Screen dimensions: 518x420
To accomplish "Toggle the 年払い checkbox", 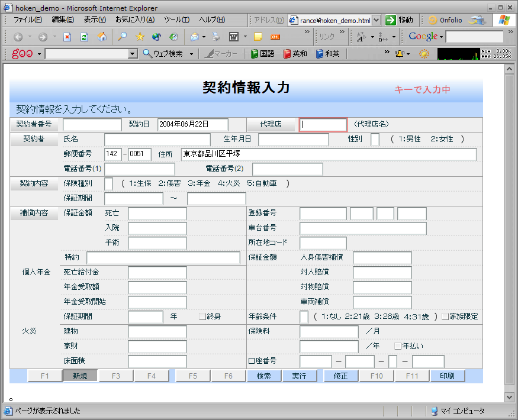I will pos(398,346).
